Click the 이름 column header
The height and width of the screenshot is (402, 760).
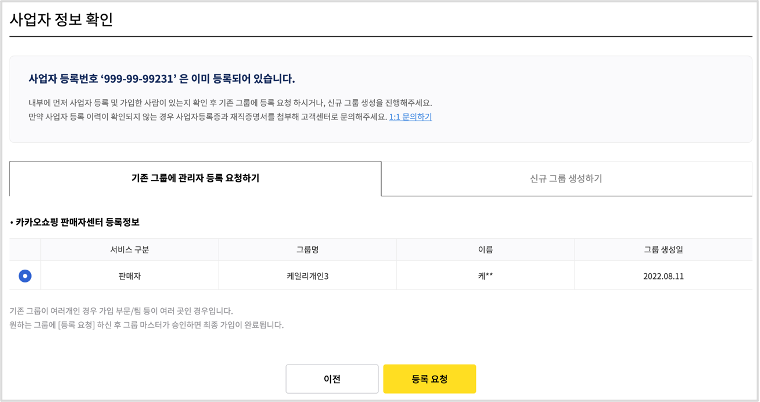click(x=487, y=249)
